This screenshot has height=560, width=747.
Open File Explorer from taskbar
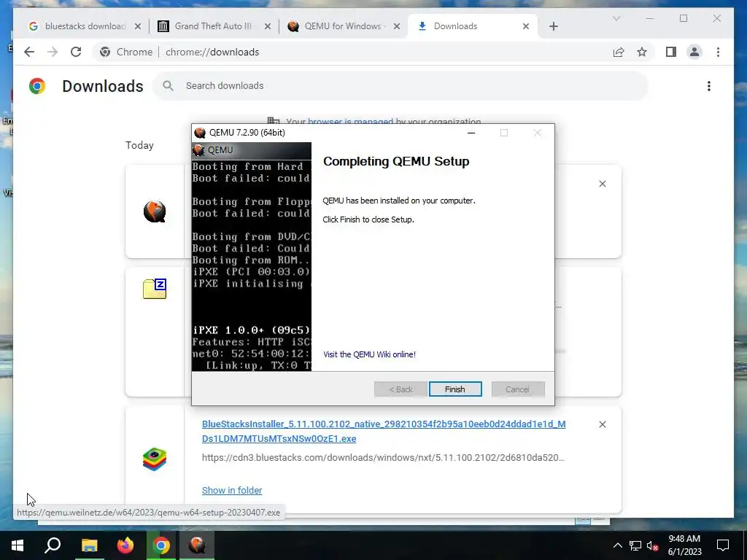pyautogui.click(x=89, y=545)
